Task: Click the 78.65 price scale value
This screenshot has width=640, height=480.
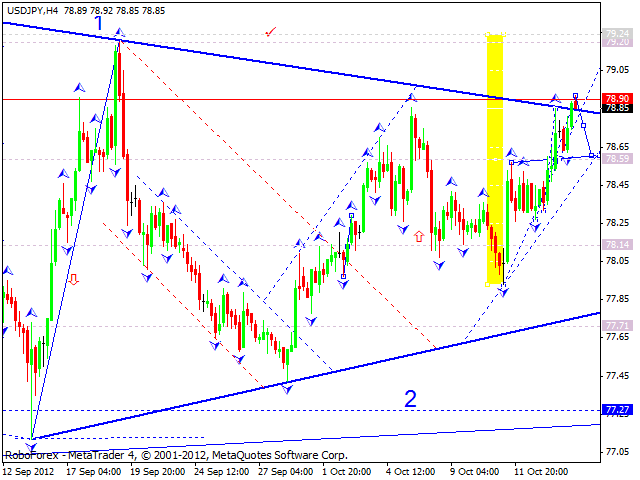Action: pos(618,147)
